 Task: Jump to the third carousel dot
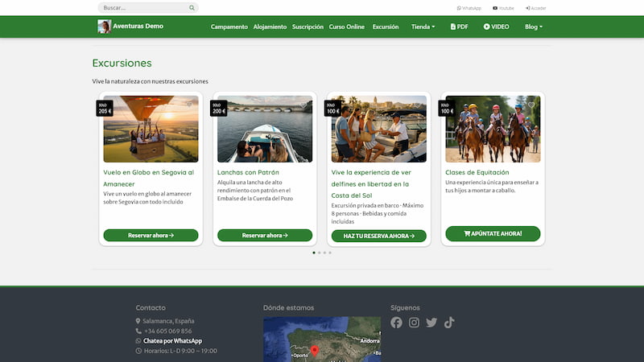click(x=324, y=253)
